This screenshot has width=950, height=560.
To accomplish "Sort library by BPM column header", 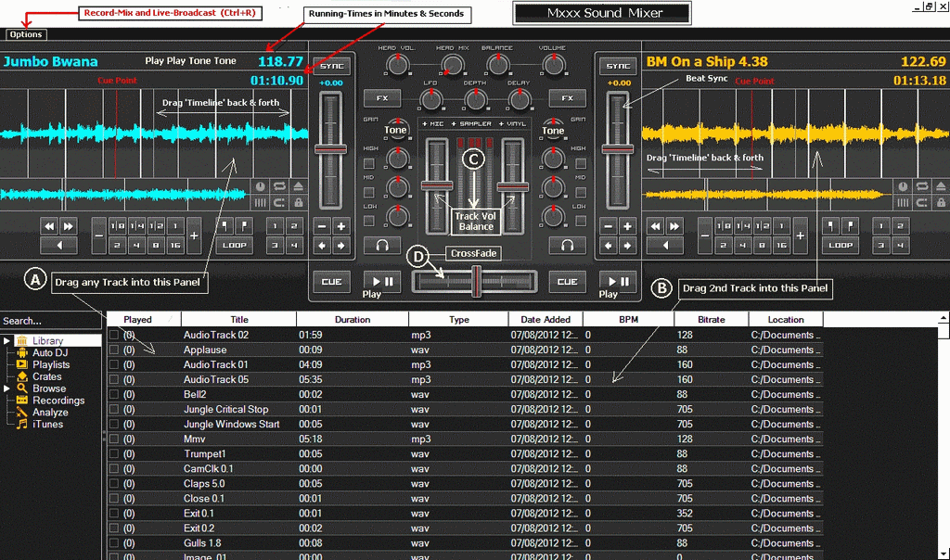I will (628, 320).
